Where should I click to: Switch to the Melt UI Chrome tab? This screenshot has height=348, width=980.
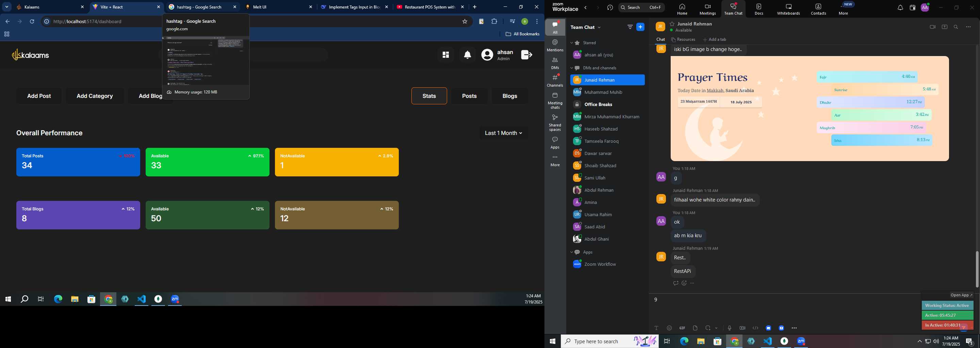[279, 7]
